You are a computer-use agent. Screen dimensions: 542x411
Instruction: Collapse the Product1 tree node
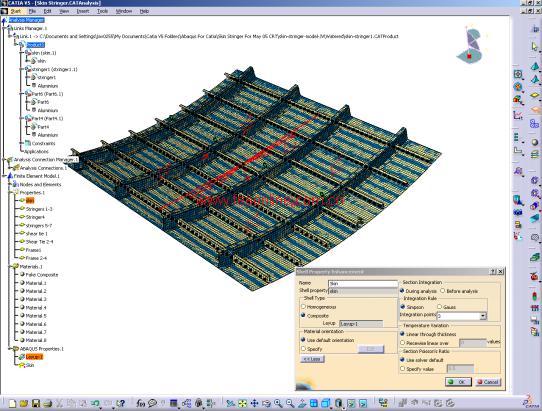[16, 45]
